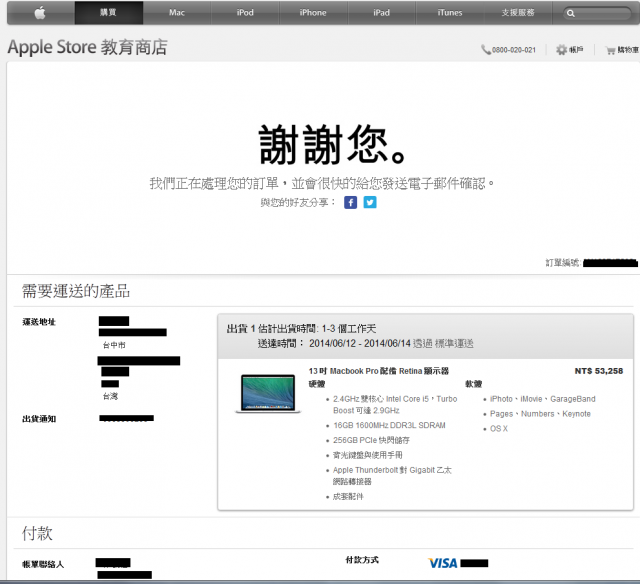640x584 pixels.
Task: Click the 成套配件 spec line
Action: click(348, 497)
